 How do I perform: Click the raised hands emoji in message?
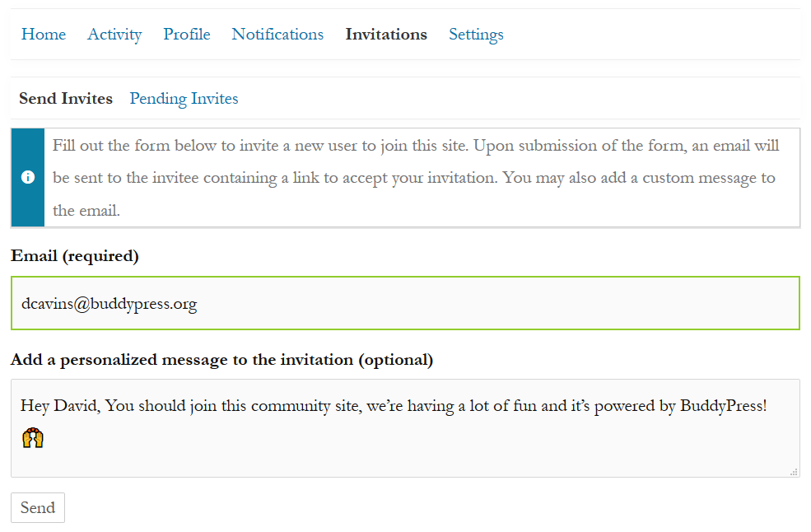pos(33,438)
